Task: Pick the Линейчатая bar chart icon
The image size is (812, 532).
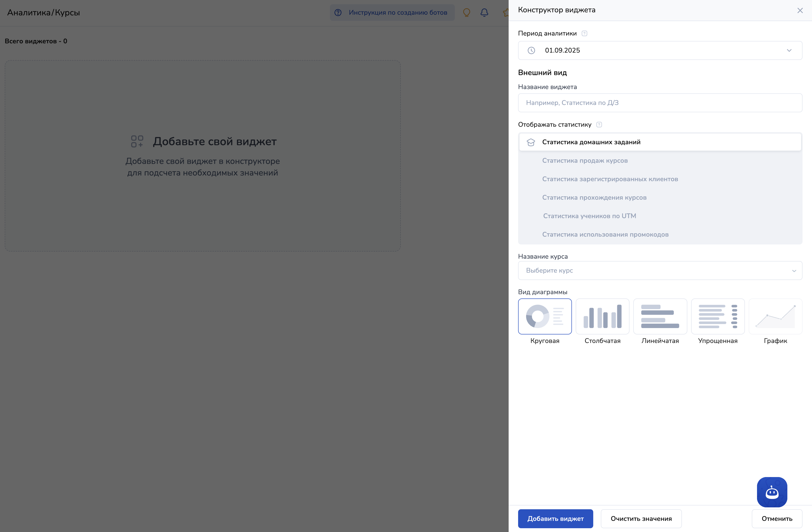Action: click(x=660, y=316)
